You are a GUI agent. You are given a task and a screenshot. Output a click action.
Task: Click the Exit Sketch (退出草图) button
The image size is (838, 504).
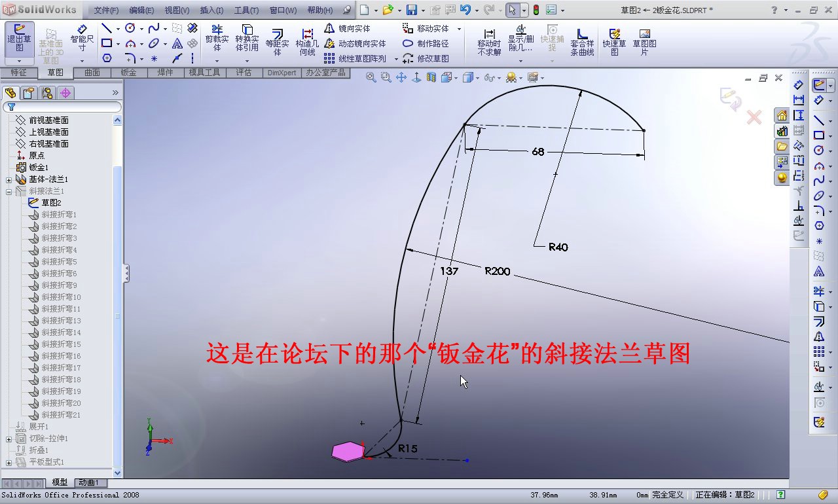point(20,38)
